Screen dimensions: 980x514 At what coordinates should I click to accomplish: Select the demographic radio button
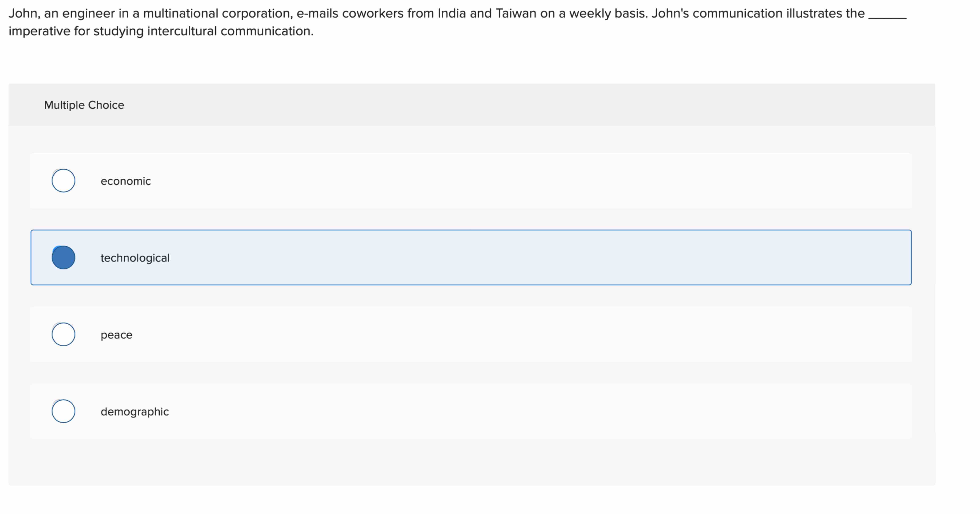pos(64,411)
